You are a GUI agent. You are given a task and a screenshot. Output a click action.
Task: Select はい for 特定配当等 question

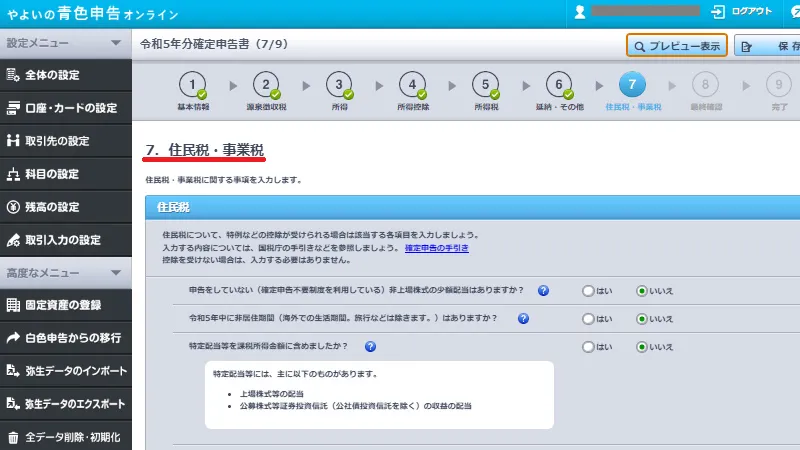pos(588,347)
